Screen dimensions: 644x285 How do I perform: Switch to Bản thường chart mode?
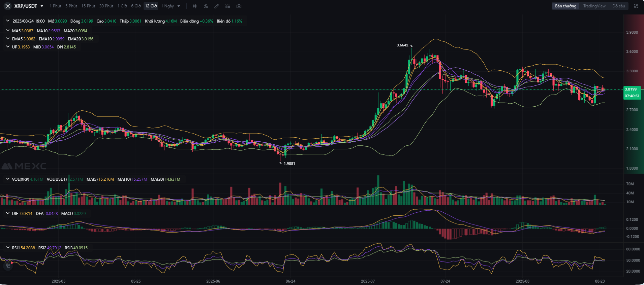(566, 6)
